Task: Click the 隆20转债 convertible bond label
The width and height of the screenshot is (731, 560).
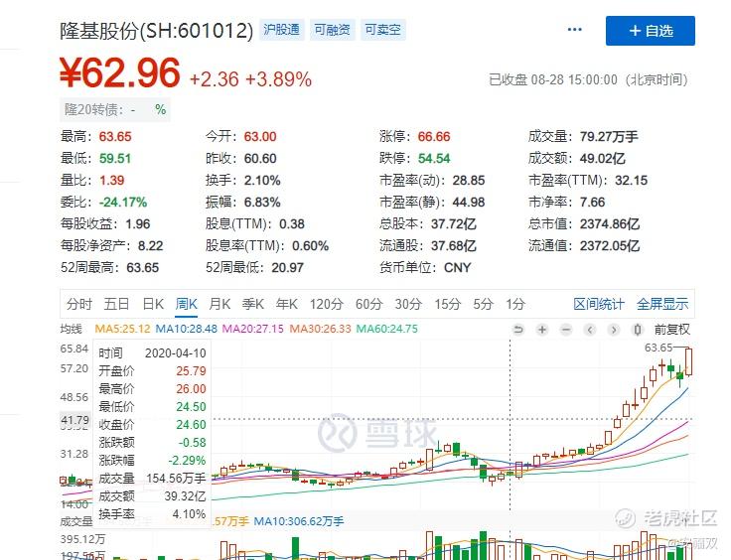Action: [93, 110]
